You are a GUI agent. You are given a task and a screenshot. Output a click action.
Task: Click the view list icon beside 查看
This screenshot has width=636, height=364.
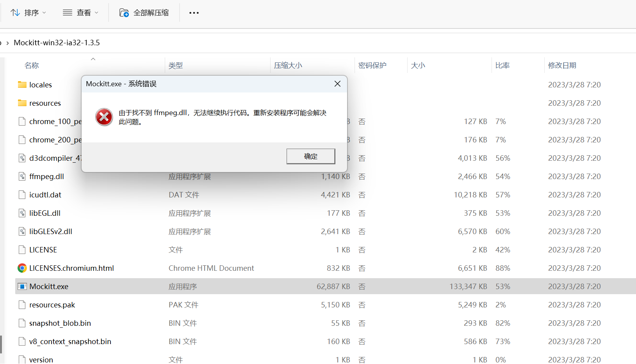click(68, 13)
